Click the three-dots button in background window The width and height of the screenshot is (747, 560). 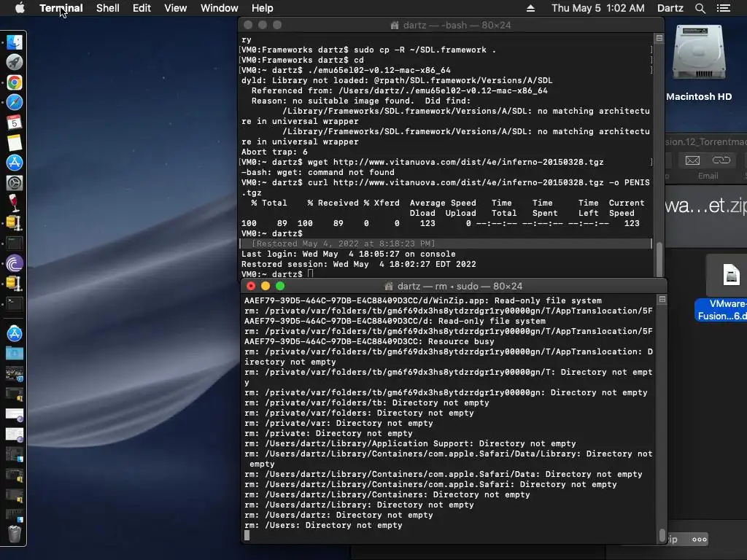point(699,540)
